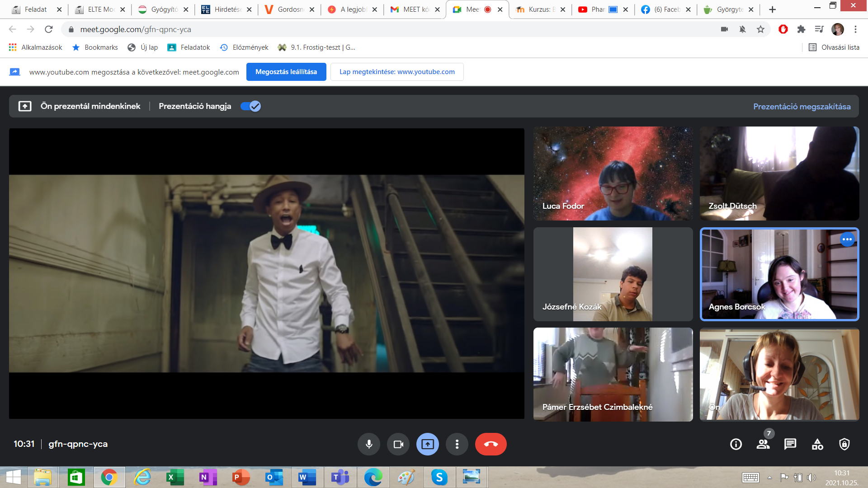Viewport: 868px width, 488px height.
Task: Open 9.1. Frostig-teszt bookmark
Action: click(x=316, y=47)
